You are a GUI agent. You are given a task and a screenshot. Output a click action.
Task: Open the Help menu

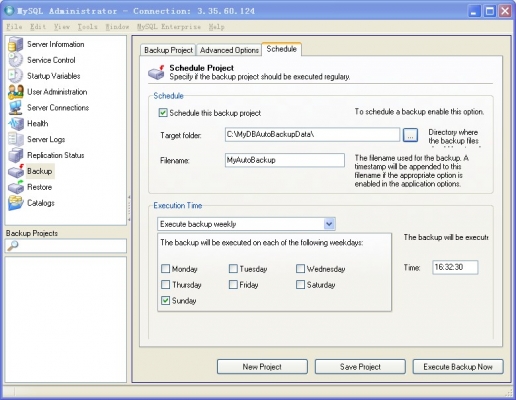coord(217,27)
